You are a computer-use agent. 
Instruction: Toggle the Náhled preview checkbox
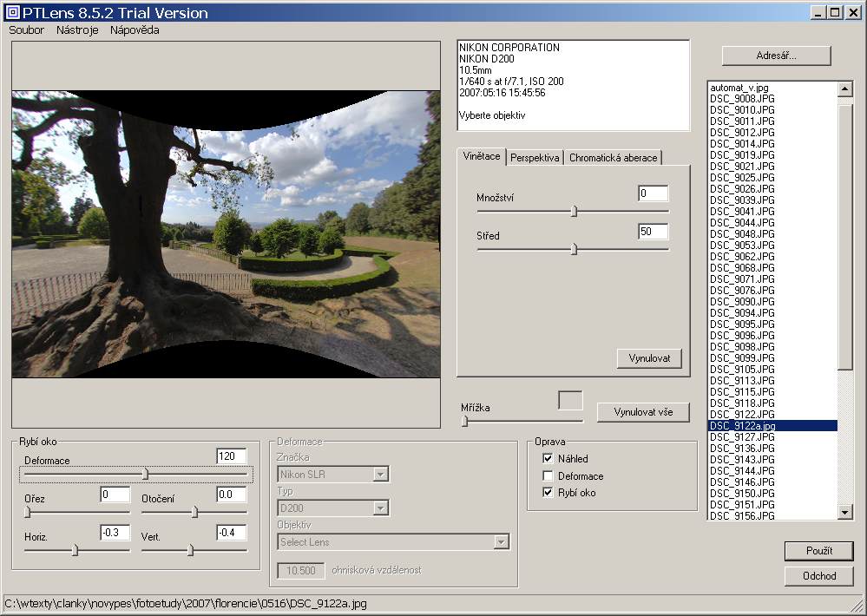pyautogui.click(x=548, y=459)
